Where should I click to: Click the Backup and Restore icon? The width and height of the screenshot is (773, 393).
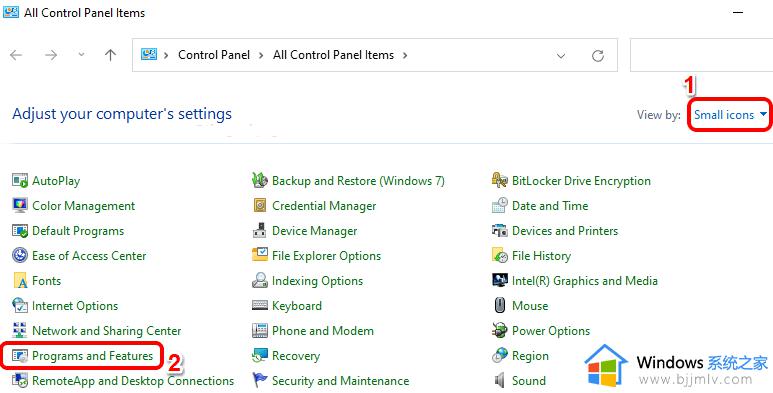tap(260, 180)
